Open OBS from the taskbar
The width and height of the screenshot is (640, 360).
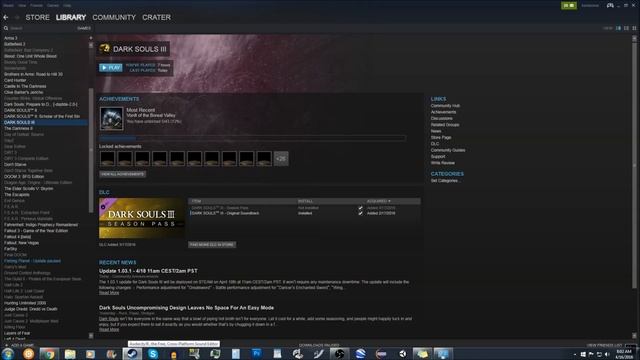click(339, 354)
